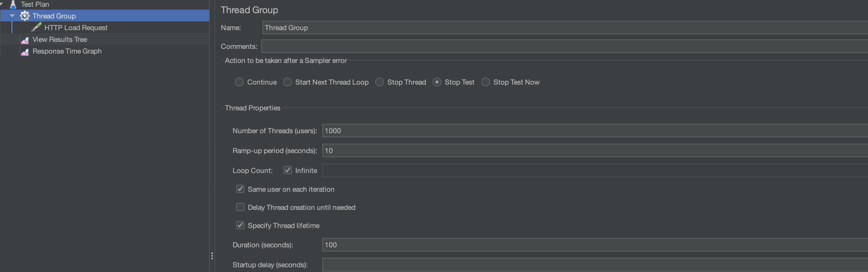Image resolution: width=868 pixels, height=272 pixels.
Task: Disable Specify Thread lifetime checkbox
Action: (240, 225)
